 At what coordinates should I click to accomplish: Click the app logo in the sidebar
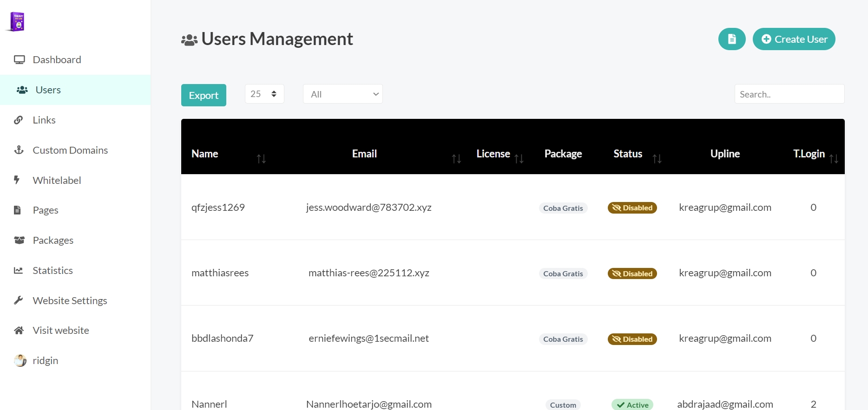pos(17,21)
